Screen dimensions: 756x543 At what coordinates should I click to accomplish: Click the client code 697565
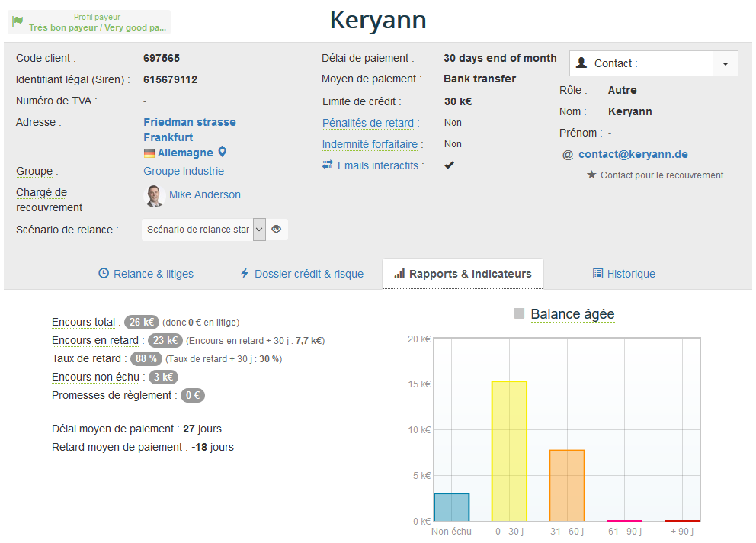[162, 59]
